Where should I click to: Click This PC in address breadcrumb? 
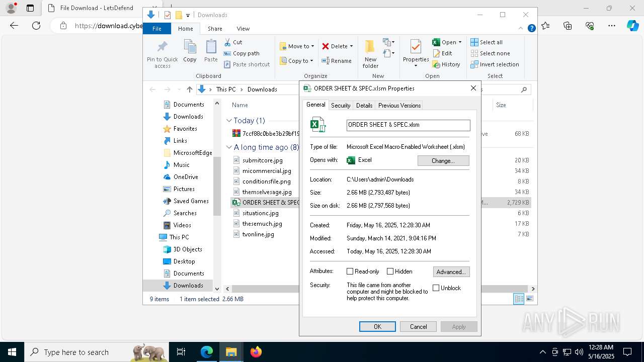(226, 89)
